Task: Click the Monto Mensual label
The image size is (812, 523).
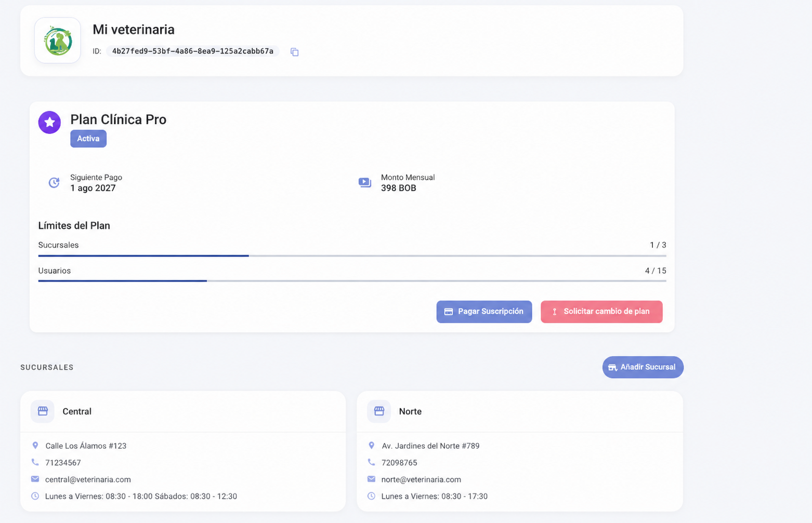Action: (408, 177)
